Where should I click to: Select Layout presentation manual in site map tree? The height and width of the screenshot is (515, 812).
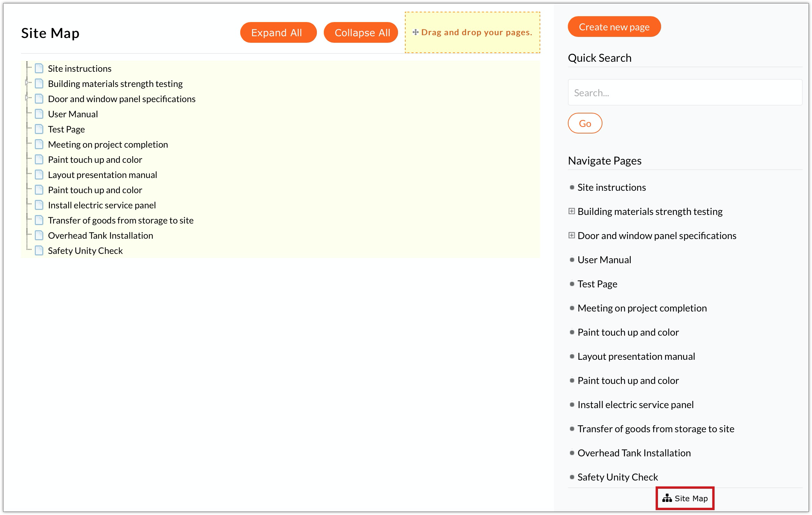click(x=102, y=175)
